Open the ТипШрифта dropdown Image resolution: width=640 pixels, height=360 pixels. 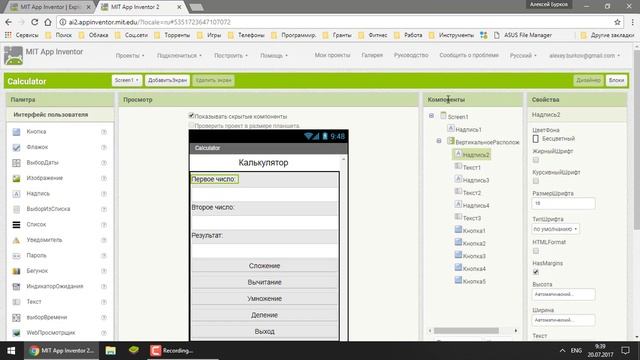(x=556, y=229)
